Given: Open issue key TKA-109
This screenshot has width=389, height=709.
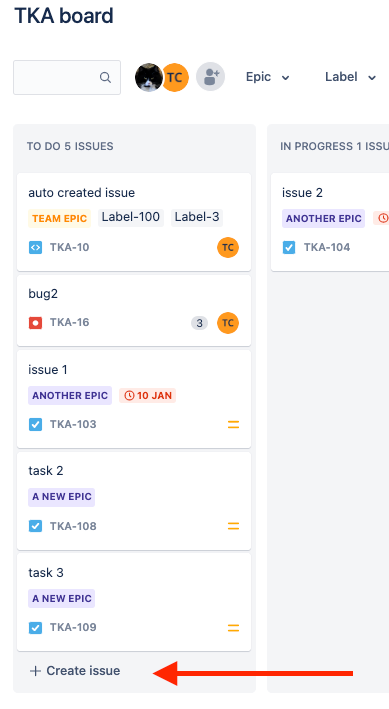Looking at the screenshot, I should [x=73, y=627].
